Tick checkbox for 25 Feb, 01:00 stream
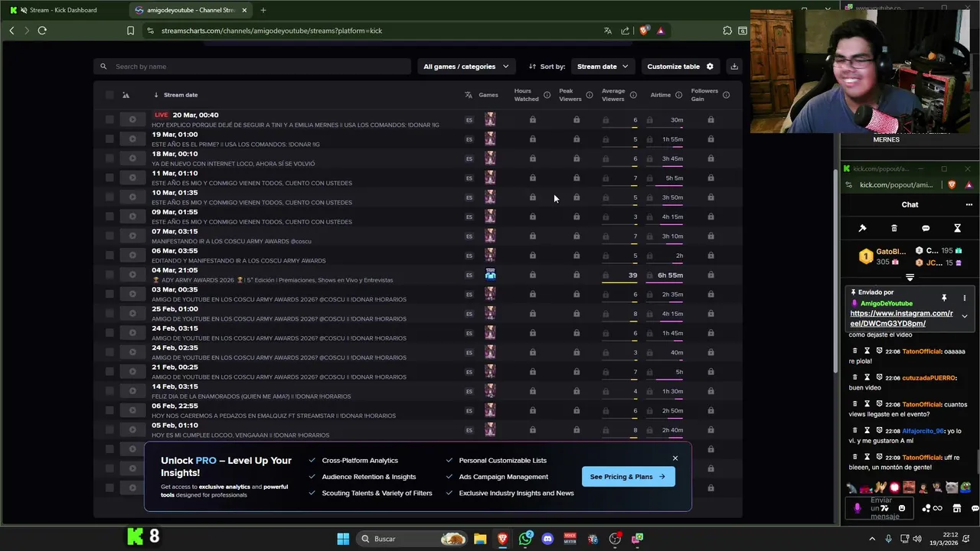 [109, 314]
